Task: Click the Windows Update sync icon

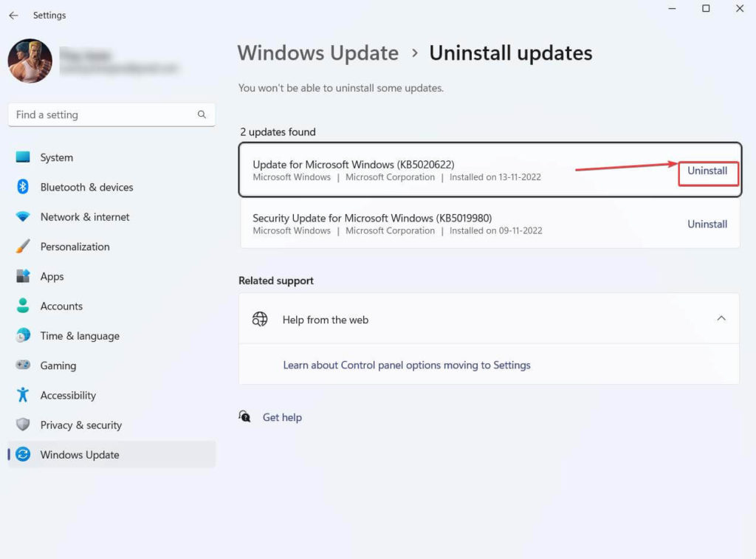Action: pyautogui.click(x=23, y=454)
